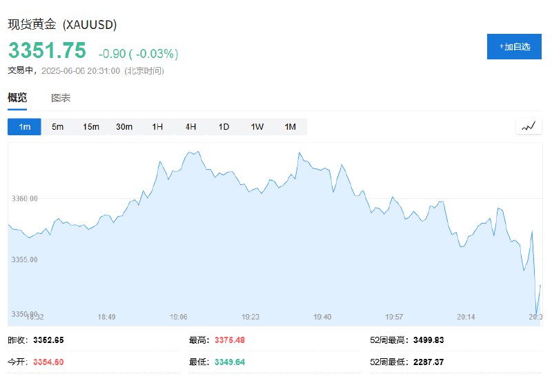Select the 5m interval
This screenshot has height=392, width=552.
pyautogui.click(x=58, y=127)
